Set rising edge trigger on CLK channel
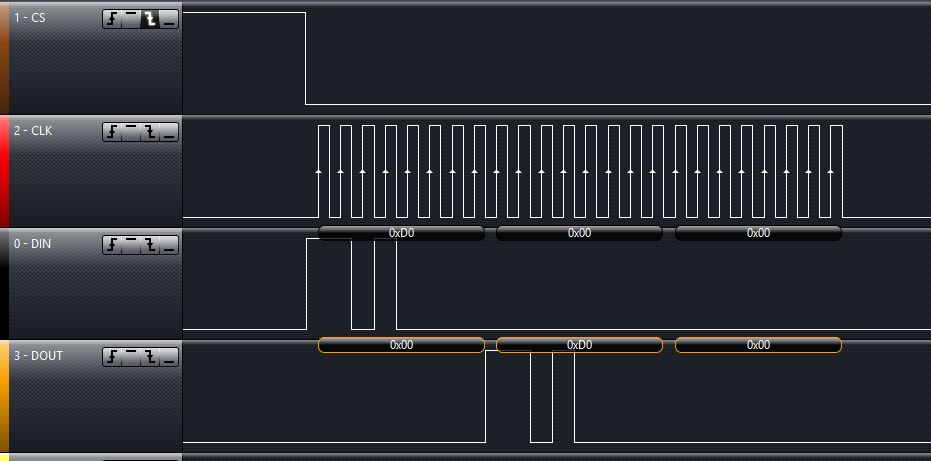931x461 pixels. 112,132
